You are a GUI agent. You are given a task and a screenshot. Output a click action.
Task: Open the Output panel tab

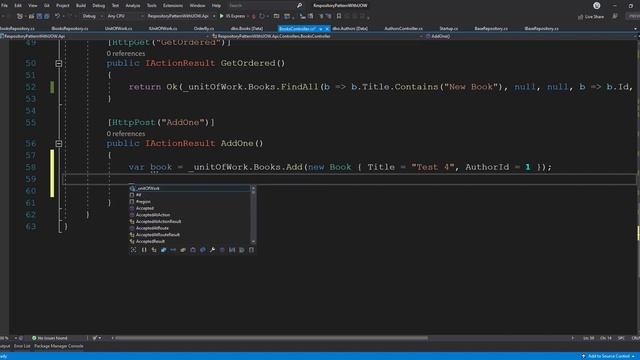point(4,346)
